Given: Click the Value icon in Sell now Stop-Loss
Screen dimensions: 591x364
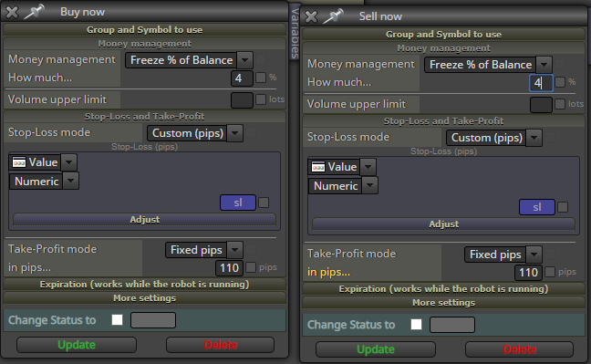Looking at the screenshot, I should (318, 167).
